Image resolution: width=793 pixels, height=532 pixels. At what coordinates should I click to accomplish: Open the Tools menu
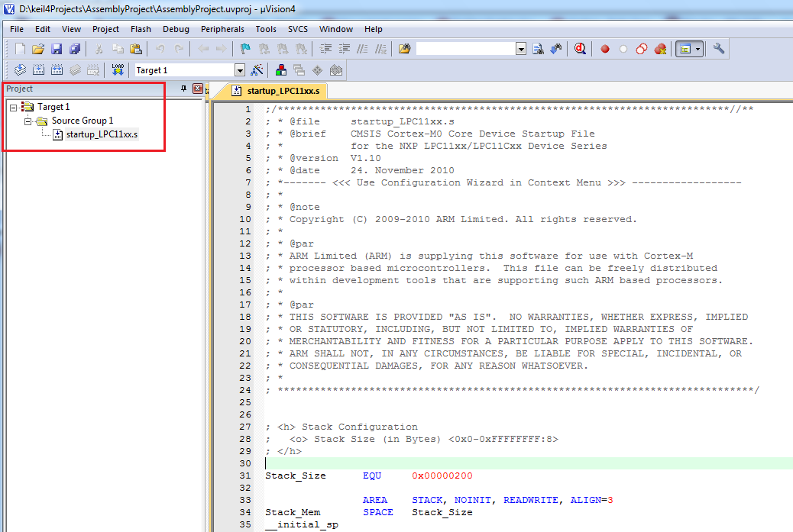(266, 29)
